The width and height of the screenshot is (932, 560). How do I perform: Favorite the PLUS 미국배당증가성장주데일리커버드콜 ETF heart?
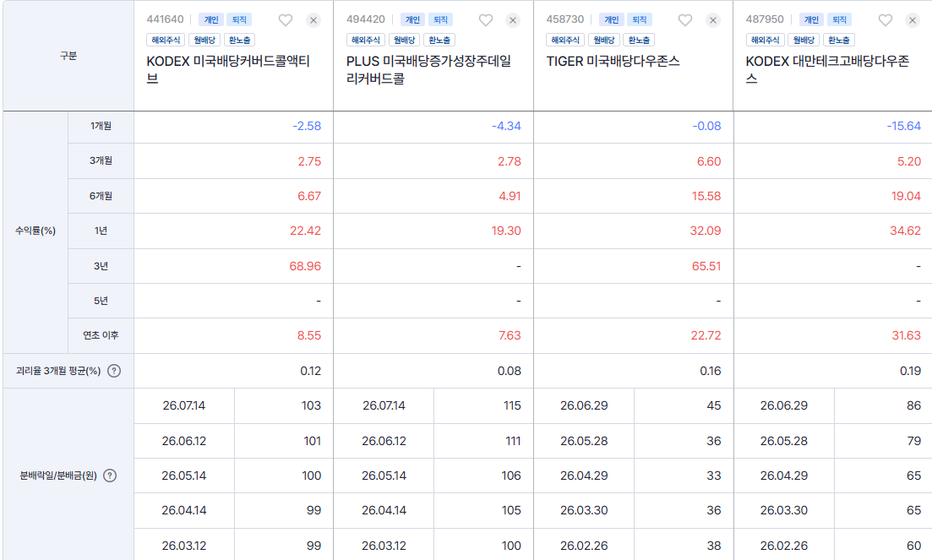click(x=486, y=20)
